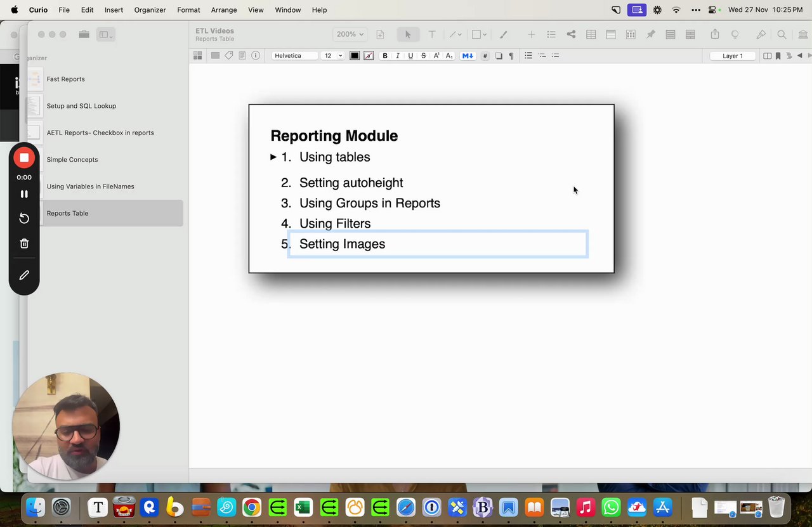Screen dimensions: 812x527
Task: Open the Helvetica font dropdown
Action: click(295, 56)
